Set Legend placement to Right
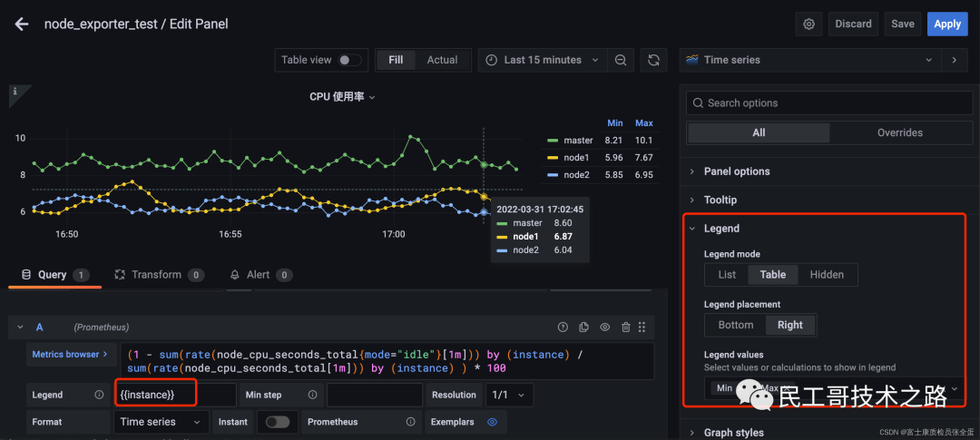 tap(790, 325)
